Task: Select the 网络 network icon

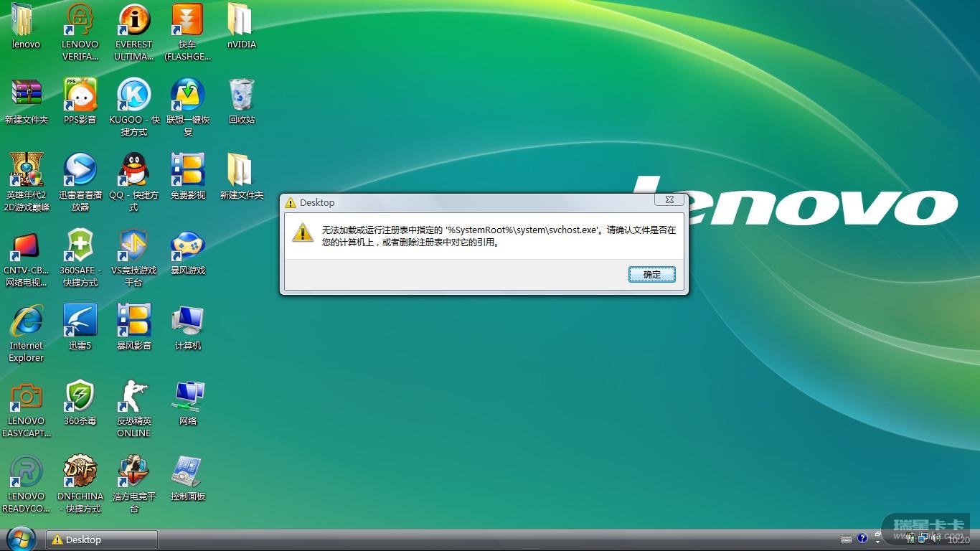Action: point(188,396)
